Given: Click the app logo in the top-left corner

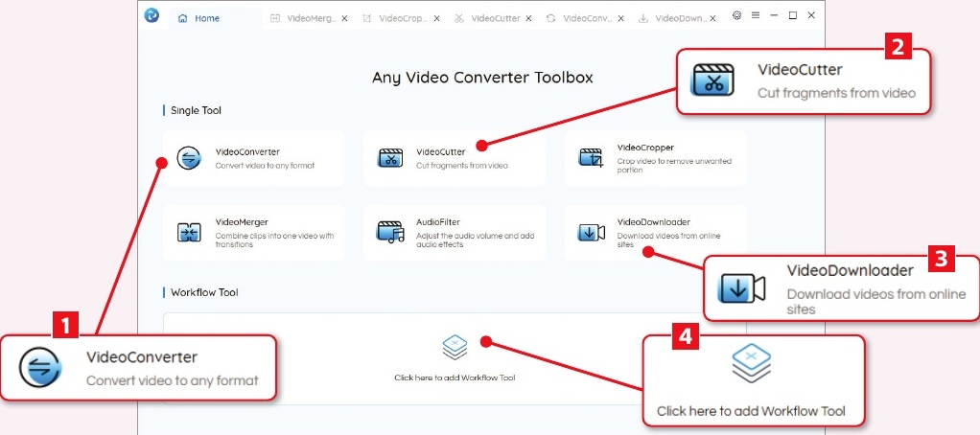Looking at the screenshot, I should (x=152, y=15).
